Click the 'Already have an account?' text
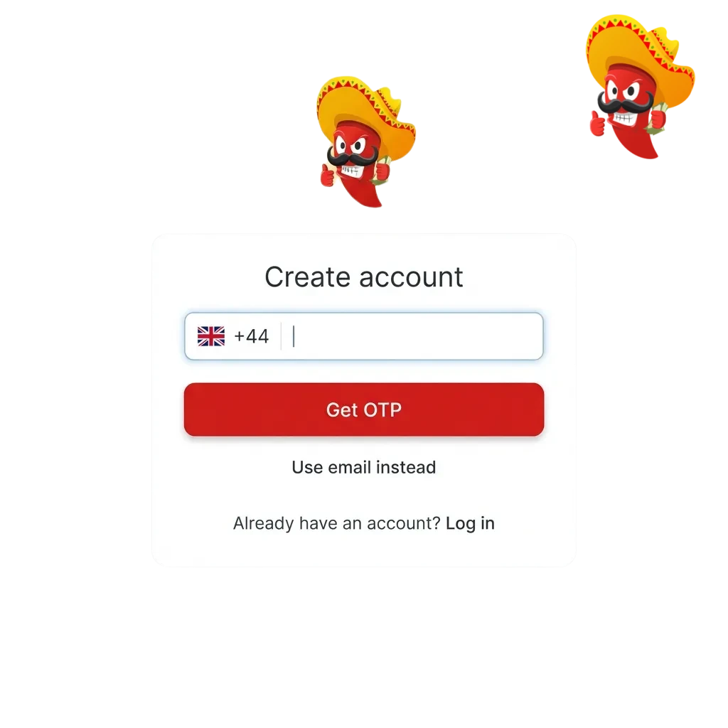Screen dimensions: 728x728 (336, 523)
